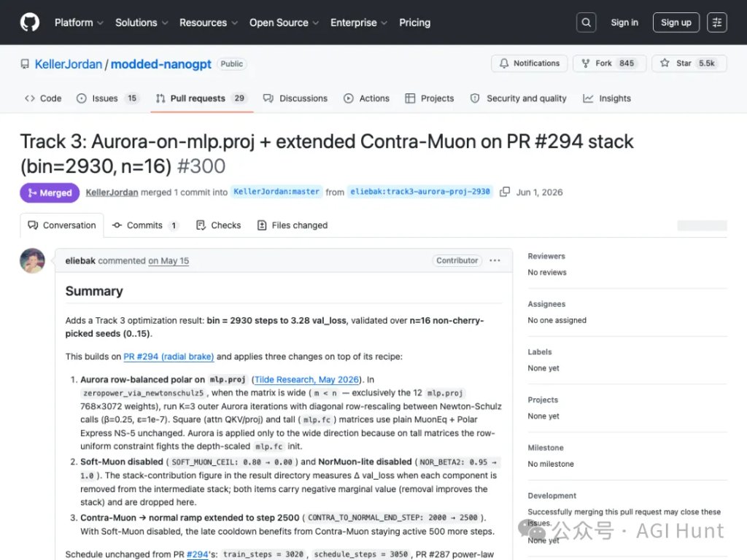Open the modded-nanogpt repository link
This screenshot has width=747, height=560.
[161, 64]
